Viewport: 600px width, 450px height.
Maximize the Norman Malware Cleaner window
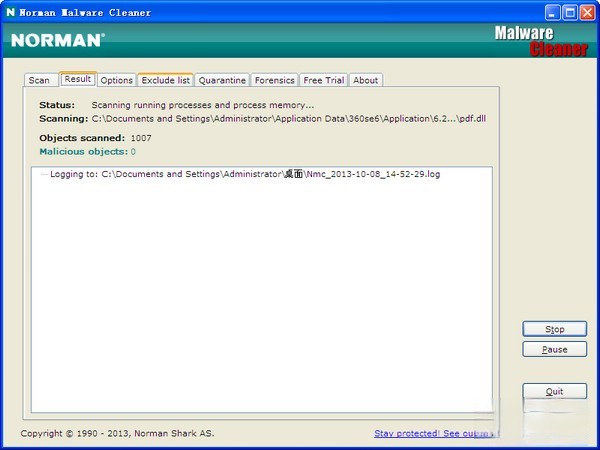tap(570, 13)
